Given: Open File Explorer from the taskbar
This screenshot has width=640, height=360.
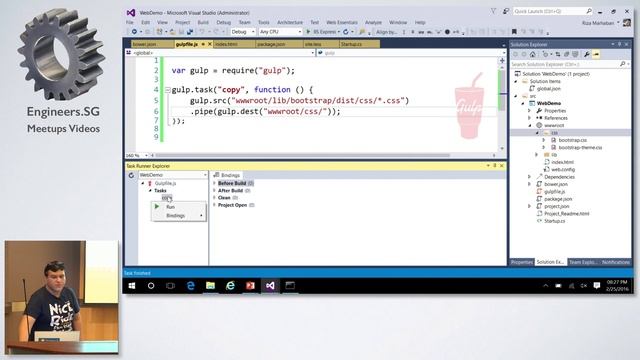Looking at the screenshot, I should [210, 286].
